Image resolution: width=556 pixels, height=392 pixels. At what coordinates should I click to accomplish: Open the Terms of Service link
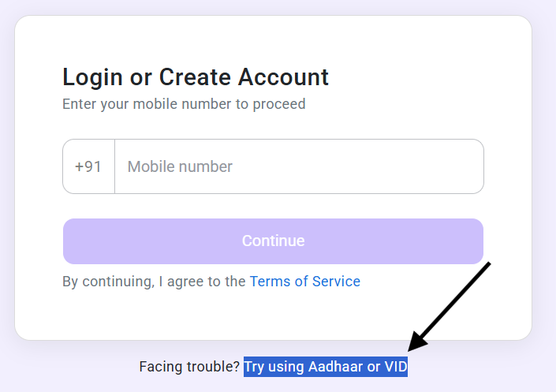click(x=305, y=282)
